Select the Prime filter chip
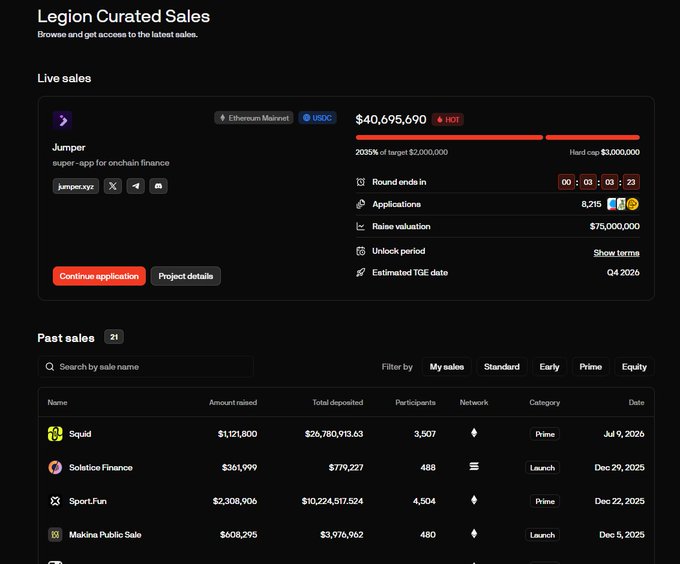680x564 pixels. click(x=591, y=367)
